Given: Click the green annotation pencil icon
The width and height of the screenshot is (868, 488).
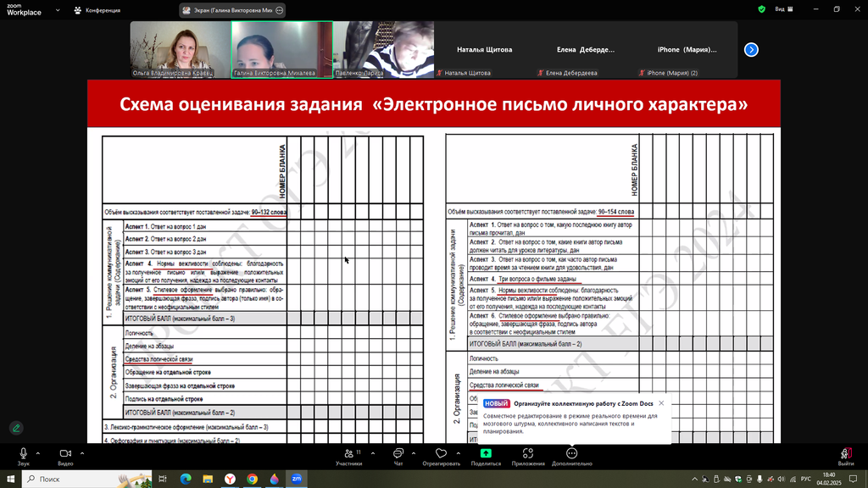Looking at the screenshot, I should (x=16, y=428).
